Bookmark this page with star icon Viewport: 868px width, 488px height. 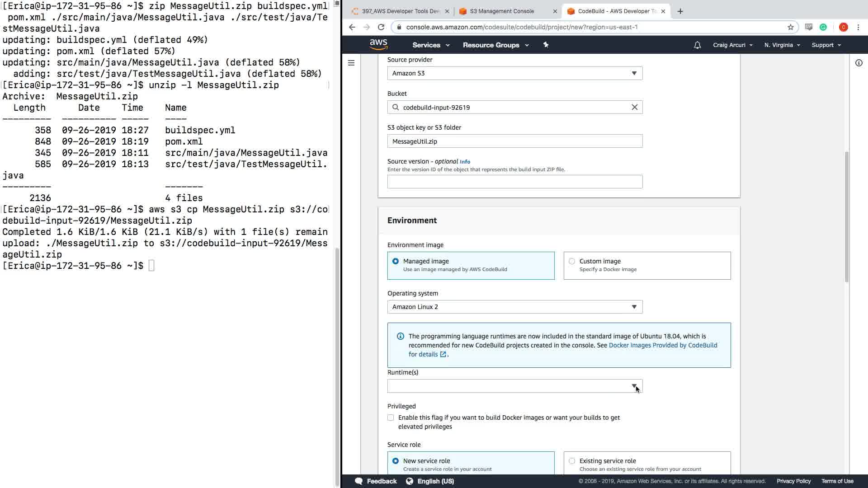coord(790,27)
